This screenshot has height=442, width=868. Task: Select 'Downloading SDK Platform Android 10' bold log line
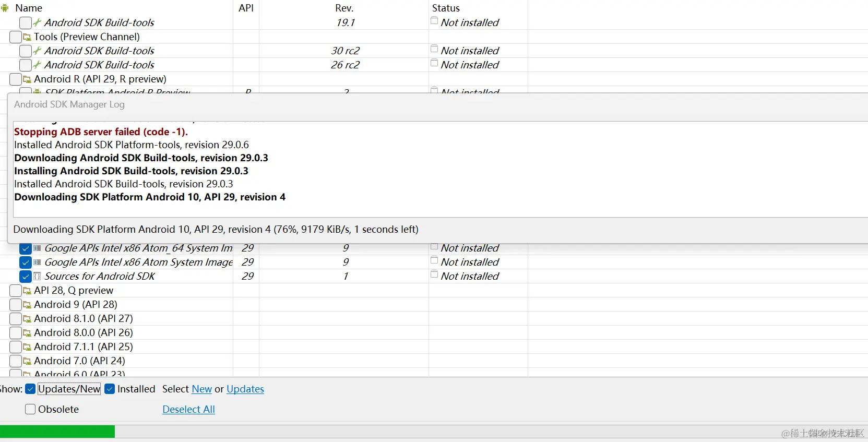(x=150, y=197)
